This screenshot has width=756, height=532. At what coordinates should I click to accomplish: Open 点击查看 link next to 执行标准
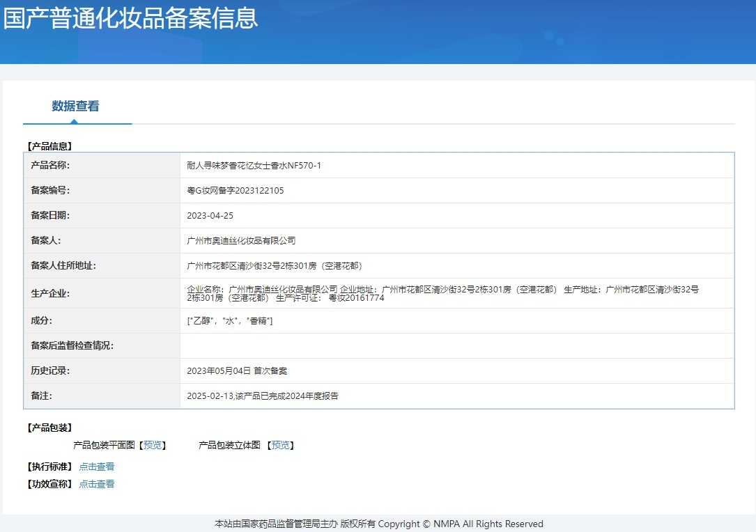[x=97, y=467]
